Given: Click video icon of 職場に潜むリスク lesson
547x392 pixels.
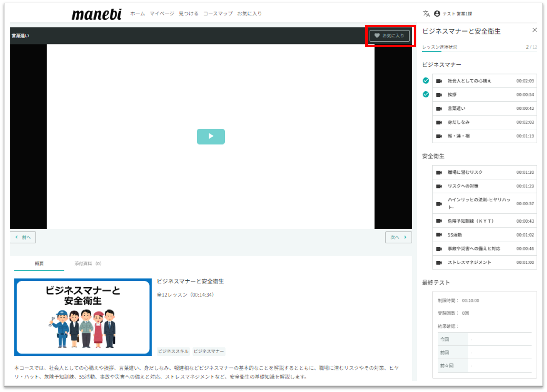Looking at the screenshot, I should [439, 172].
